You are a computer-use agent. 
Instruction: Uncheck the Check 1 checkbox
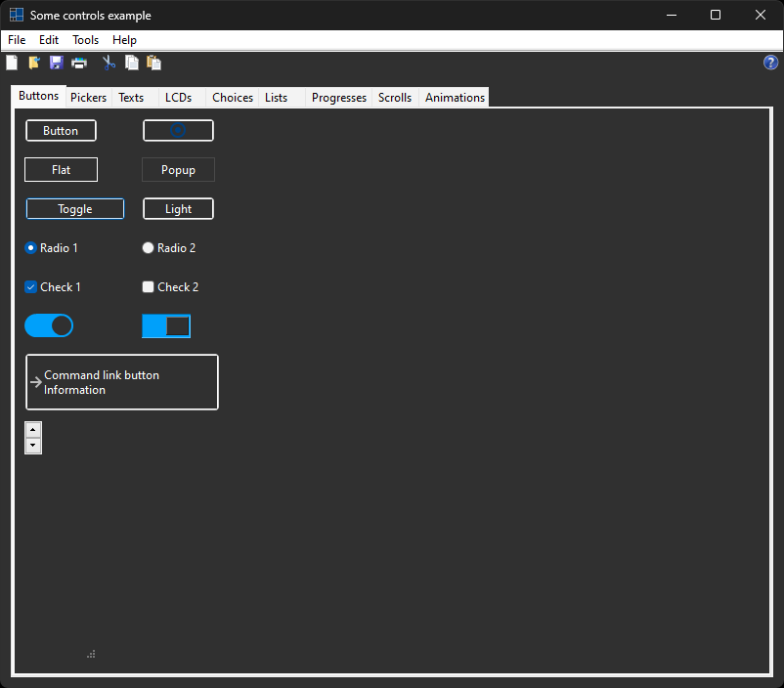[x=31, y=287]
